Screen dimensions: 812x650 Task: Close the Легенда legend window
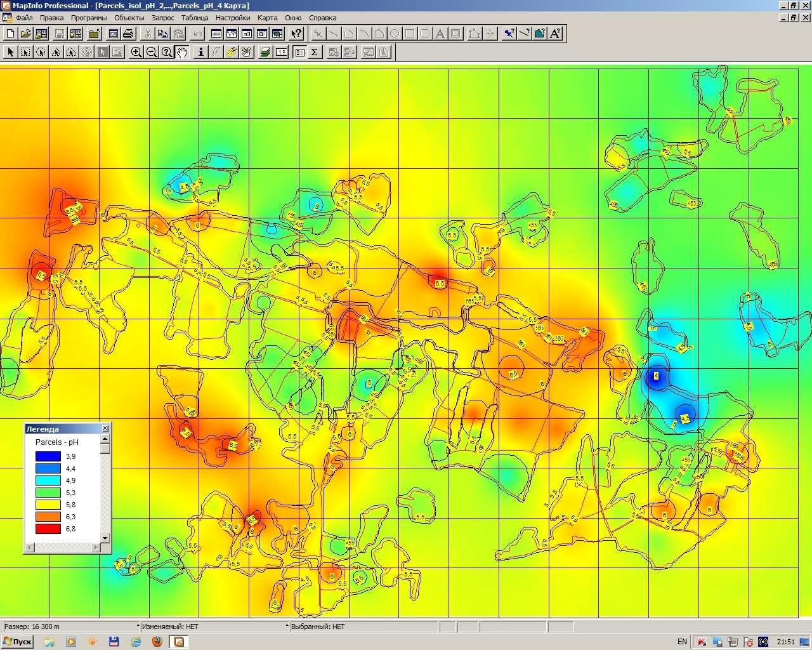[x=105, y=429]
